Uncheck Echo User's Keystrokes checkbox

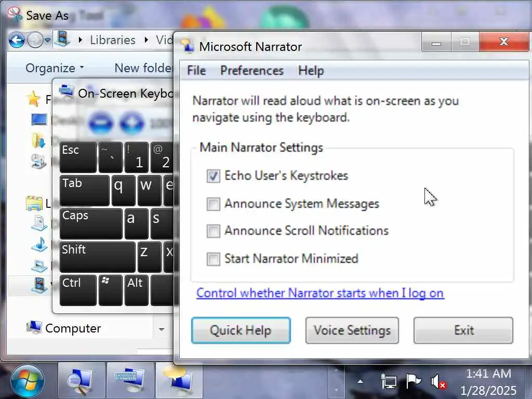pyautogui.click(x=214, y=176)
